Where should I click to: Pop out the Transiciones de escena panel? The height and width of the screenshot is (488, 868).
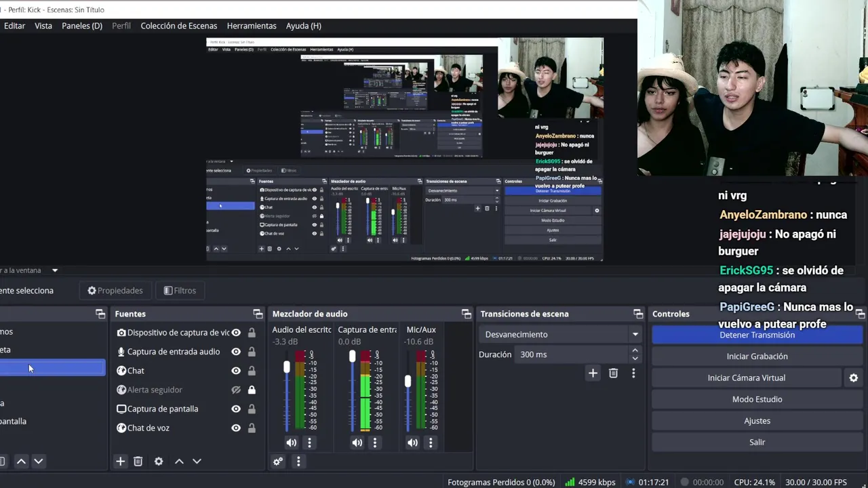tap(638, 314)
